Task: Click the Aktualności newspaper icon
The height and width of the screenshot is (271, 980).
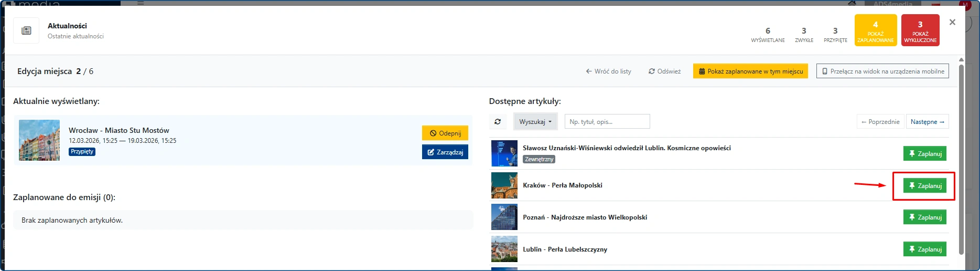Action: [26, 30]
